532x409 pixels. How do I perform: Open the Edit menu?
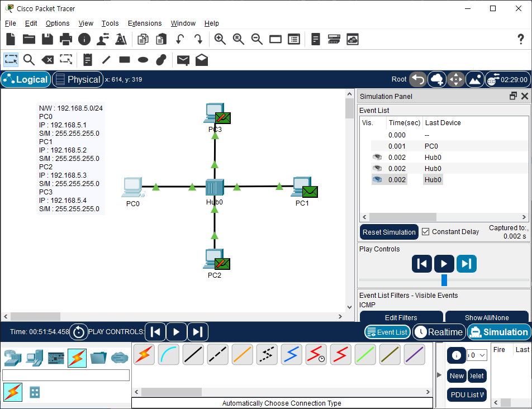(31, 23)
